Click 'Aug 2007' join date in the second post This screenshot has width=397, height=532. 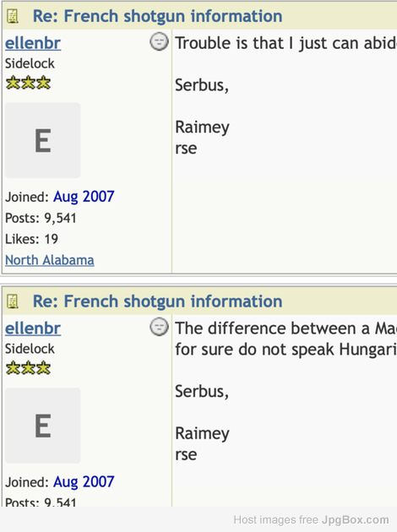pyautogui.click(x=84, y=482)
